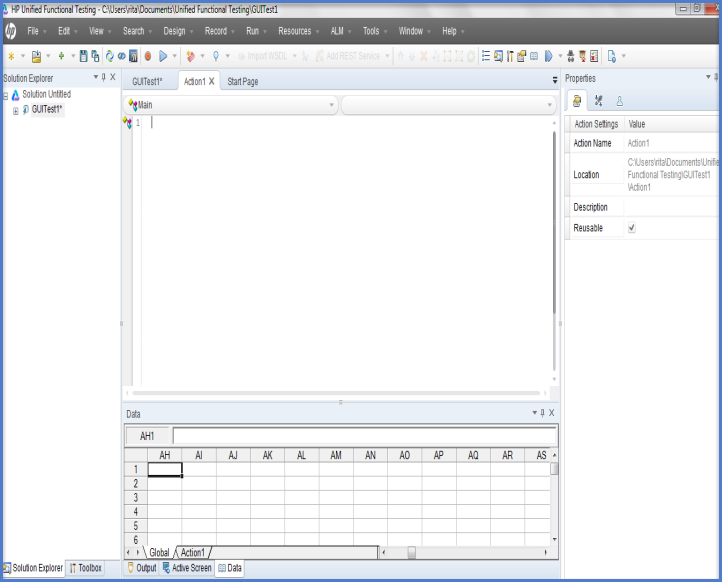Toggle the Reusable checkbox

point(632,227)
